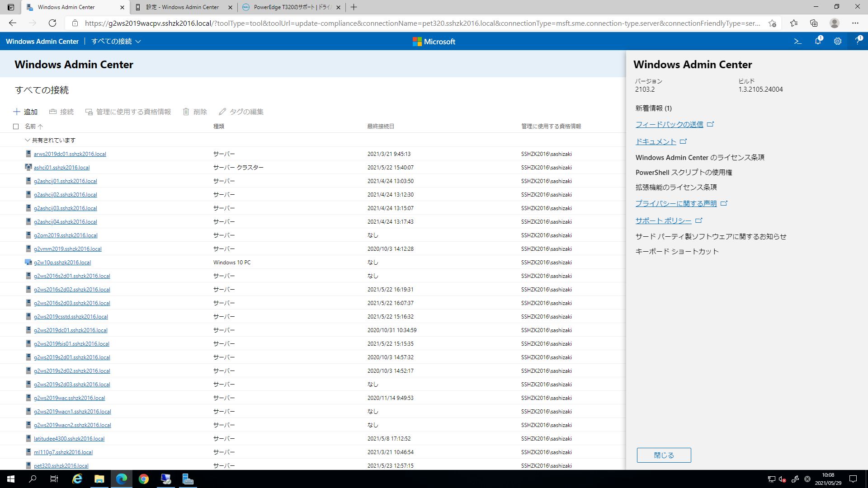This screenshot has height=488, width=868.
Task: Sort by 種類 column header
Action: (x=219, y=127)
